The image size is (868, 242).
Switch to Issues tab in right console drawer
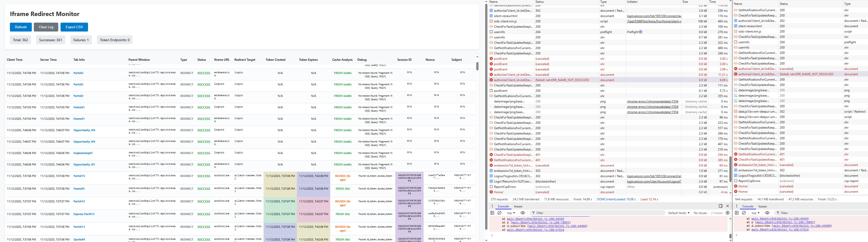(x=762, y=206)
